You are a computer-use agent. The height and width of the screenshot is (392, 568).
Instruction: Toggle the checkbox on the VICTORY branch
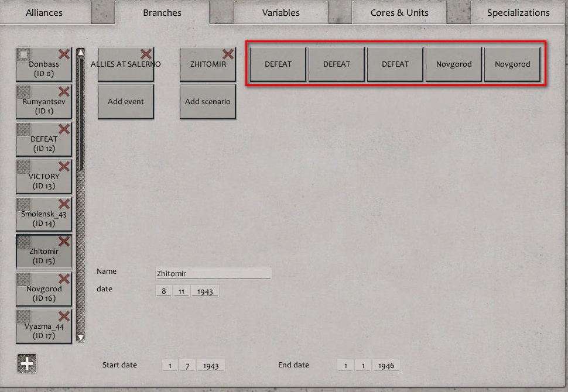click(x=23, y=166)
